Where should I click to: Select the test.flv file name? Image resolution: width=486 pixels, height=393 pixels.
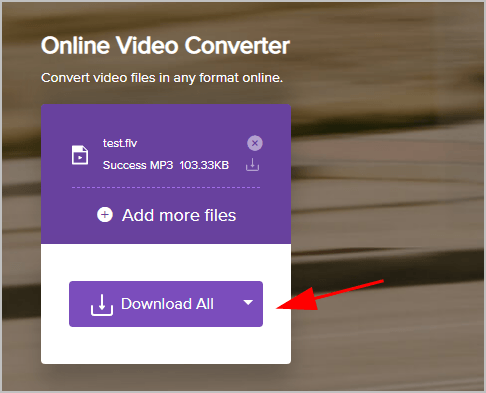tap(120, 143)
